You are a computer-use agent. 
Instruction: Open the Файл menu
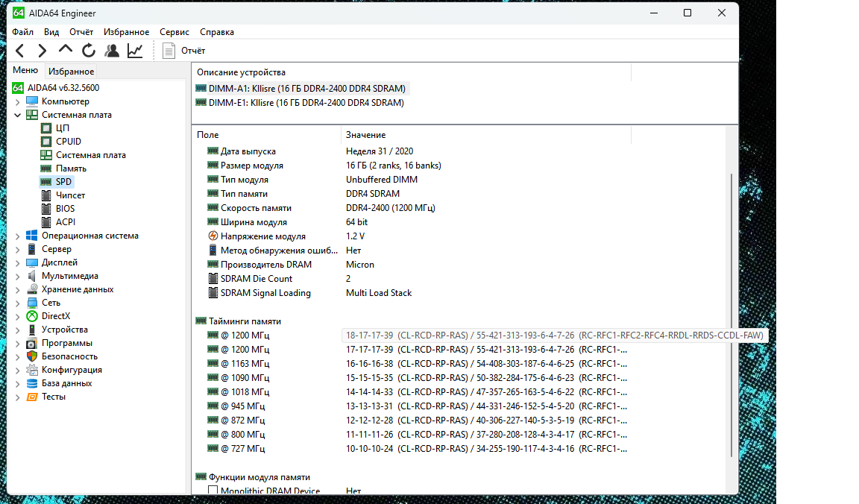(x=23, y=32)
